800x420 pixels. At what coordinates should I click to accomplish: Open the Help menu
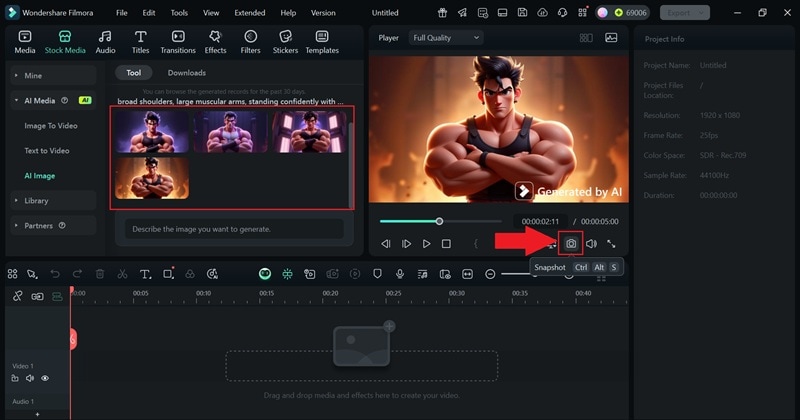pos(288,13)
